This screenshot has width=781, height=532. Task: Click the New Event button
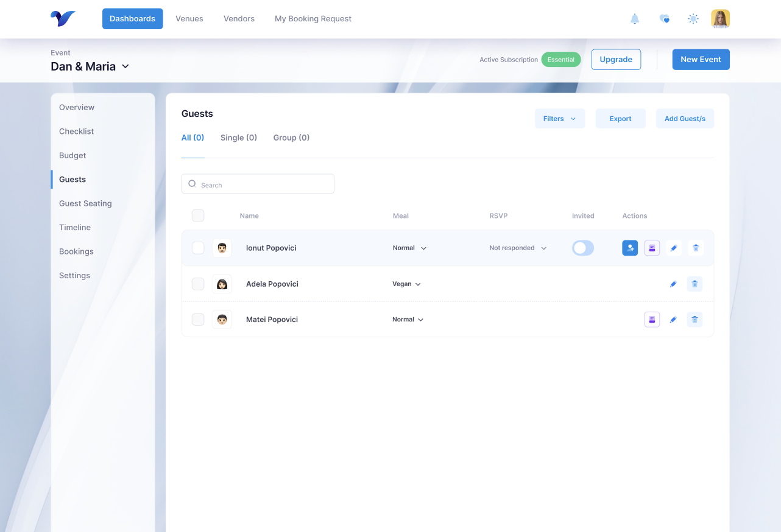[701, 60]
